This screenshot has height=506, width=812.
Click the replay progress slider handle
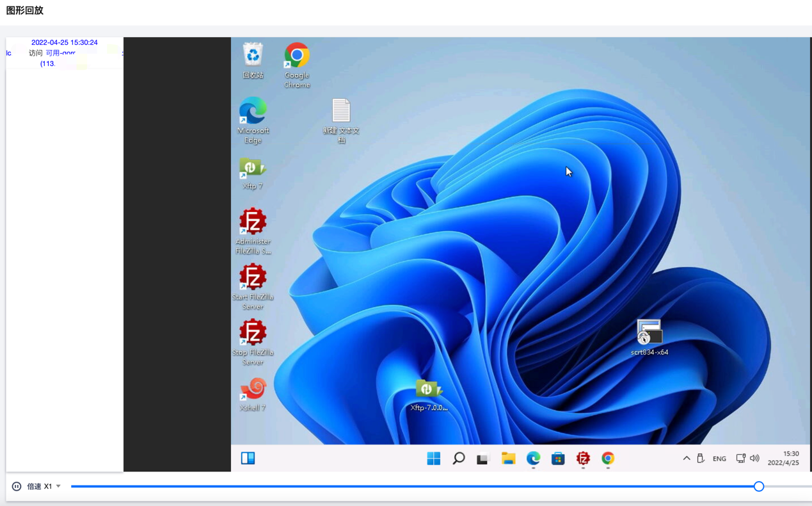click(759, 486)
